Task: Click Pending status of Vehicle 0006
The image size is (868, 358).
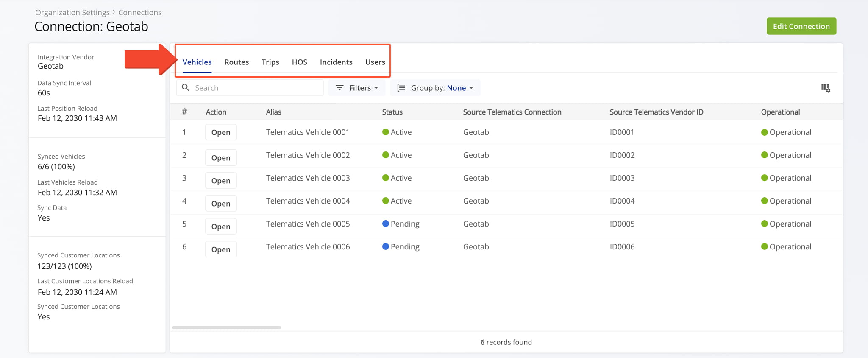Action: pyautogui.click(x=401, y=247)
